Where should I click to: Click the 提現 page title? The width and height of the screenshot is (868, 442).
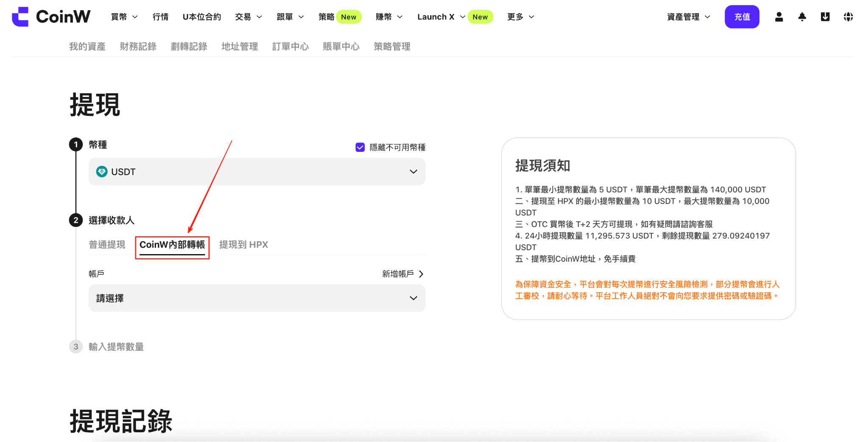pos(95,105)
